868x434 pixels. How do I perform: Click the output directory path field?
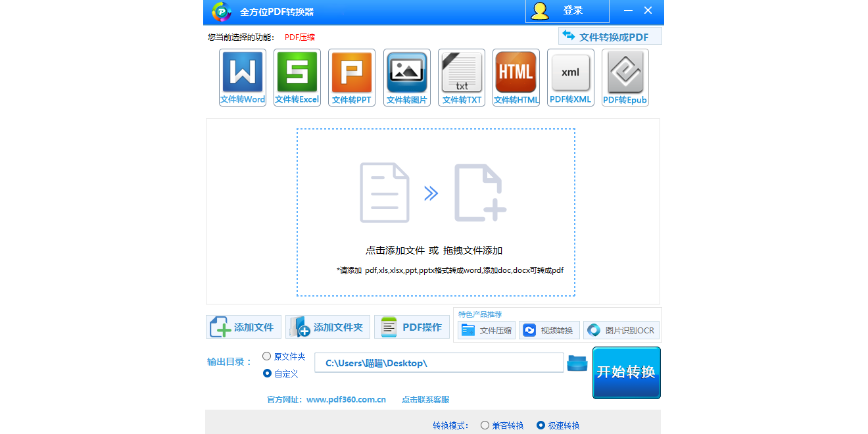(x=439, y=362)
